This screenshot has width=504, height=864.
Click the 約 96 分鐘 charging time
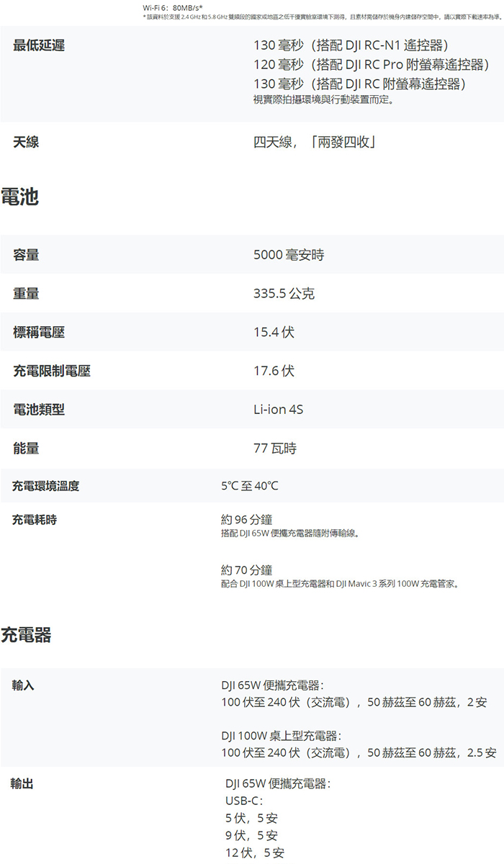247,520
